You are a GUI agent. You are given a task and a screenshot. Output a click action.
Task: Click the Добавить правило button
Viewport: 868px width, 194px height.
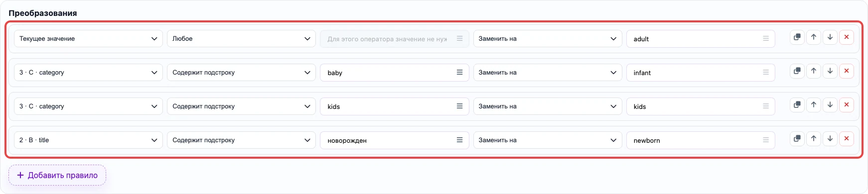[57, 175]
